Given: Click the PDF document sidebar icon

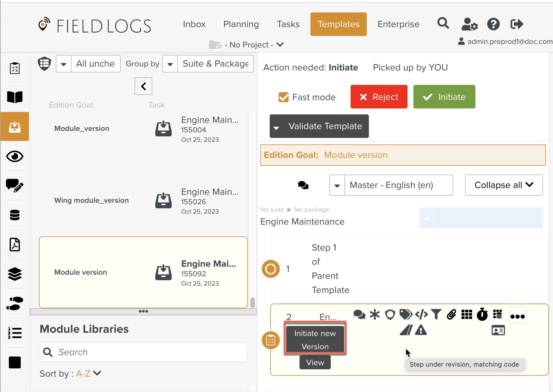Looking at the screenshot, I should pos(15,245).
